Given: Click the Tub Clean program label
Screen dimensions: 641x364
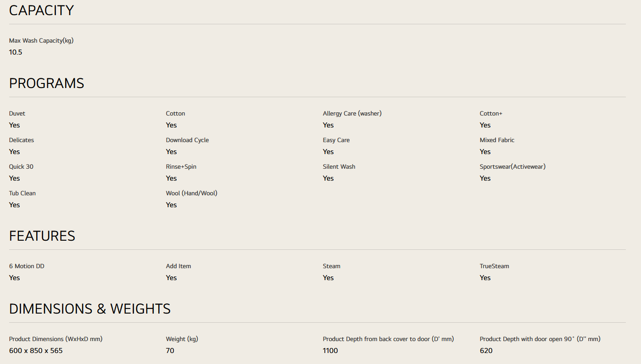Looking at the screenshot, I should click(22, 193).
